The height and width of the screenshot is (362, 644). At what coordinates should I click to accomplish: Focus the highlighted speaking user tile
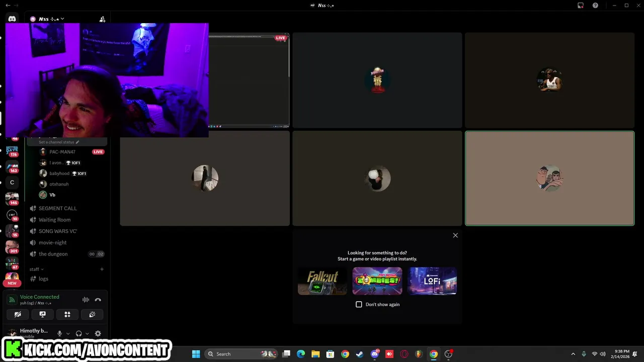point(549,178)
